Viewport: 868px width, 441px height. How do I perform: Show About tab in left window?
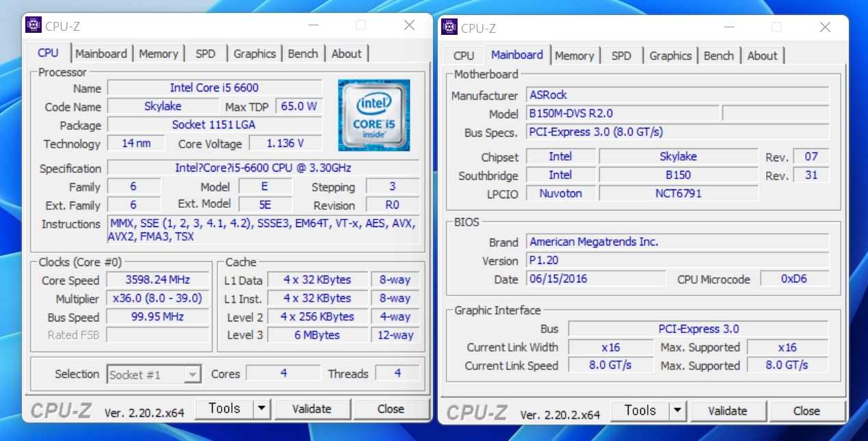[347, 53]
